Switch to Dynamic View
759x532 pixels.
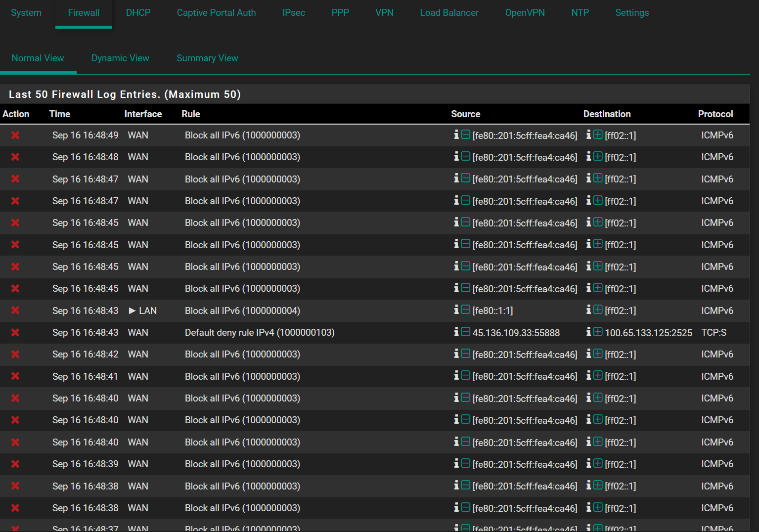tap(120, 58)
